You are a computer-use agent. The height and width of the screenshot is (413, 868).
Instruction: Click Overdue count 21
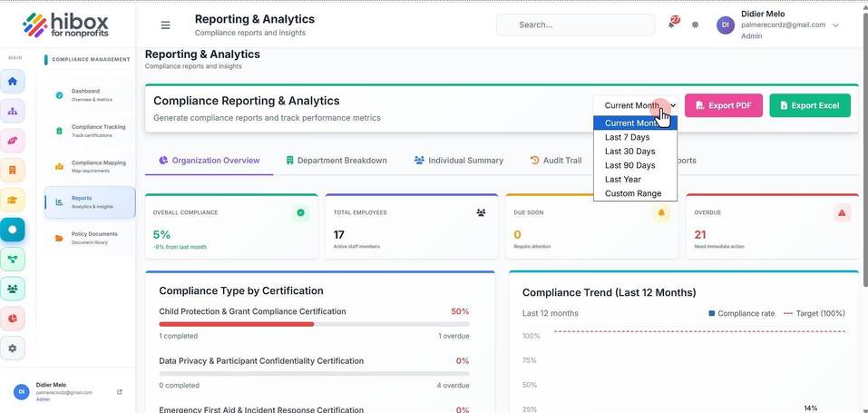coord(700,234)
